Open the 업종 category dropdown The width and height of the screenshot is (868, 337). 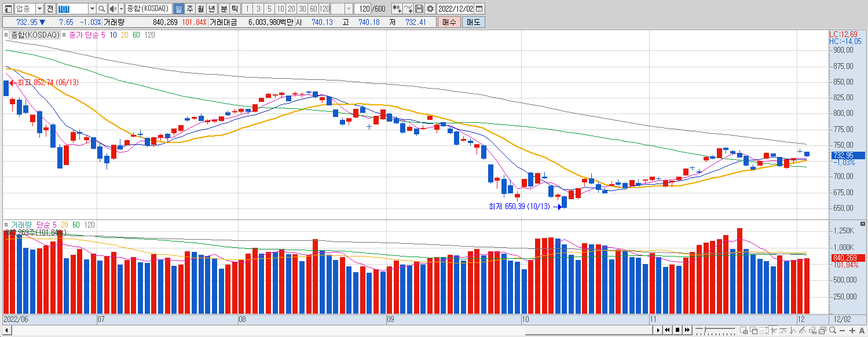tap(39, 9)
